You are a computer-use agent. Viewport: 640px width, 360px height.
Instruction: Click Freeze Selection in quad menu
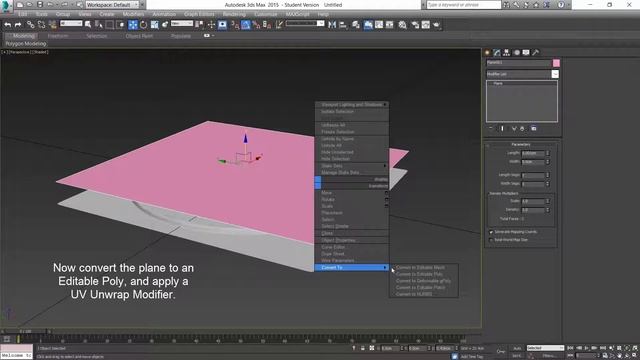(338, 132)
